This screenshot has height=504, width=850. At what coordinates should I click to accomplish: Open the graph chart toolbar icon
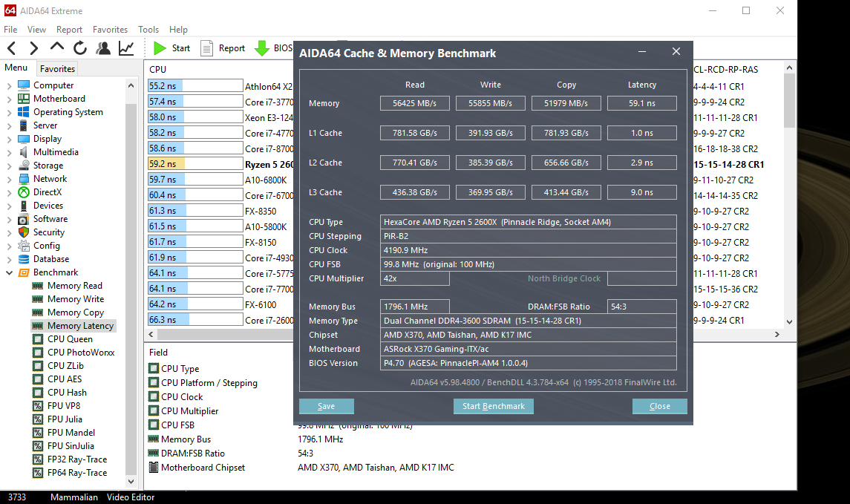pos(126,48)
